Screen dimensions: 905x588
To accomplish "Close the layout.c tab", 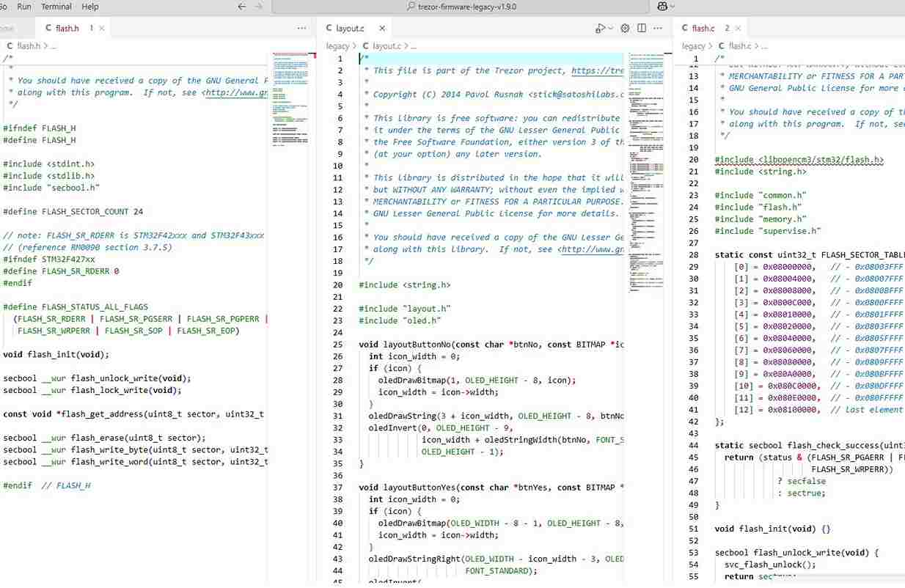I will click(382, 29).
